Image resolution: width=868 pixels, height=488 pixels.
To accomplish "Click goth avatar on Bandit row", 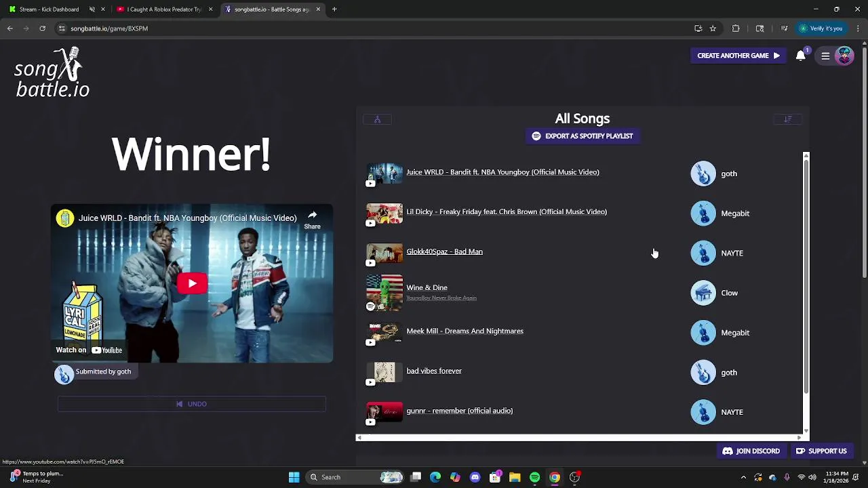I will click(703, 174).
